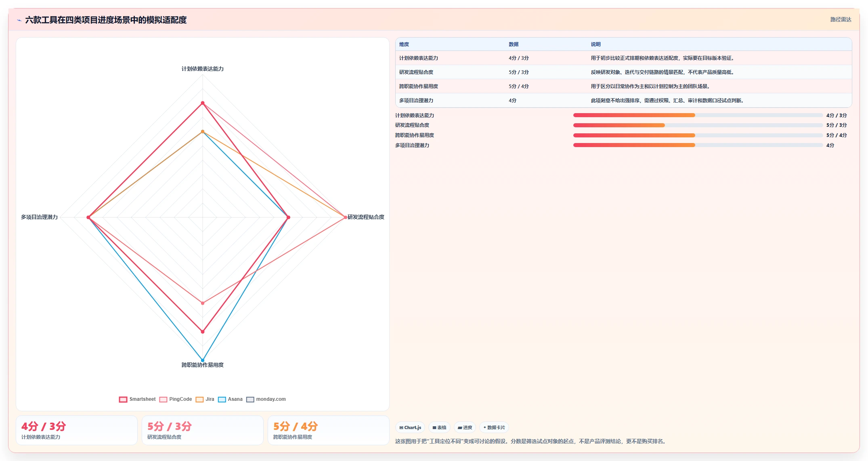Hide the Jira series via legend

click(x=205, y=399)
